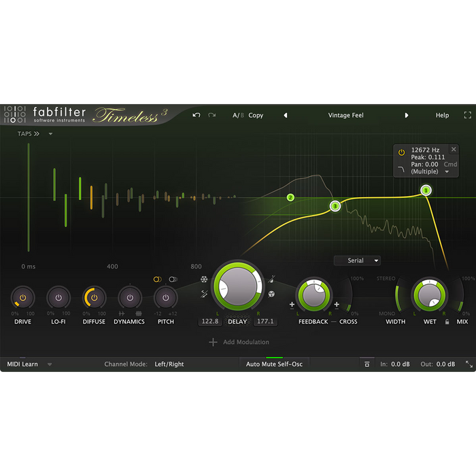Click the cross feedback polarity plus/minus icon
476x476 pixels.
coord(337,305)
